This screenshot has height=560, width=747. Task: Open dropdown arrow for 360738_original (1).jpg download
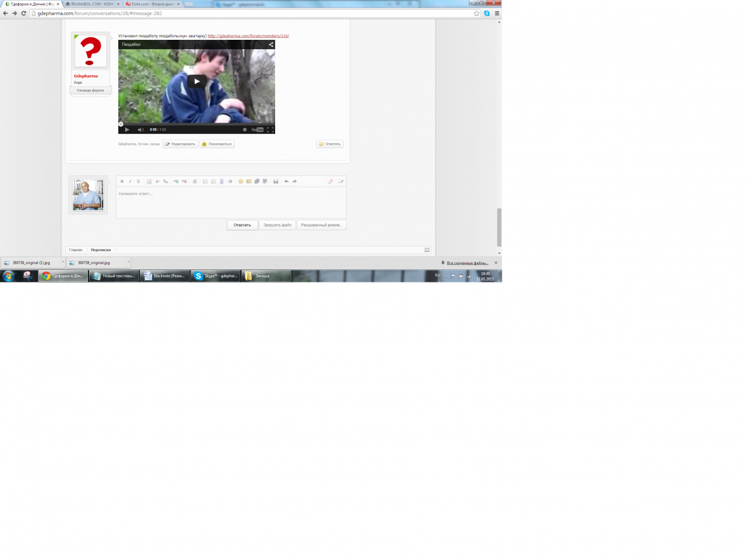[63, 263]
